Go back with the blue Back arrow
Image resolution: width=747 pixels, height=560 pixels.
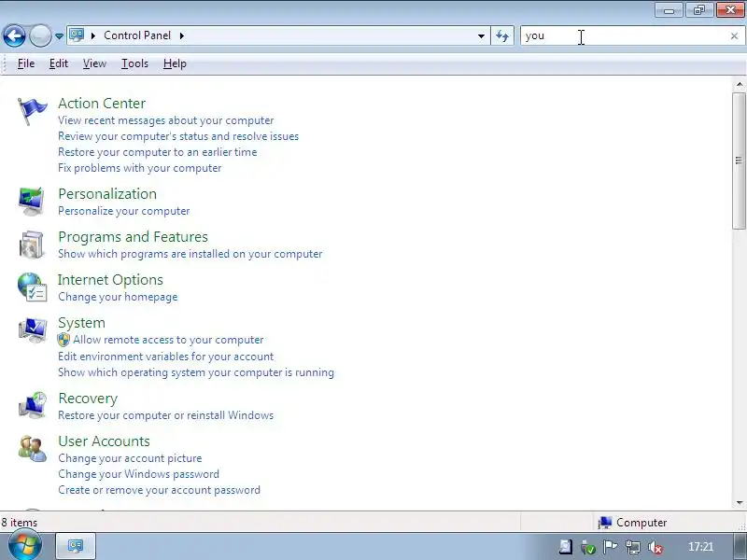click(x=14, y=35)
